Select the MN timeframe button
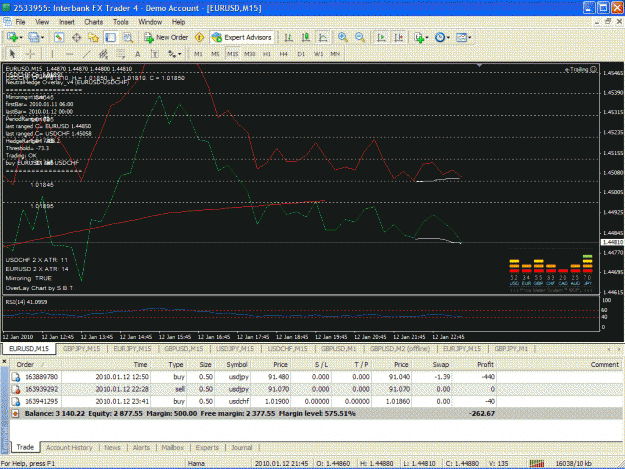 (335, 54)
